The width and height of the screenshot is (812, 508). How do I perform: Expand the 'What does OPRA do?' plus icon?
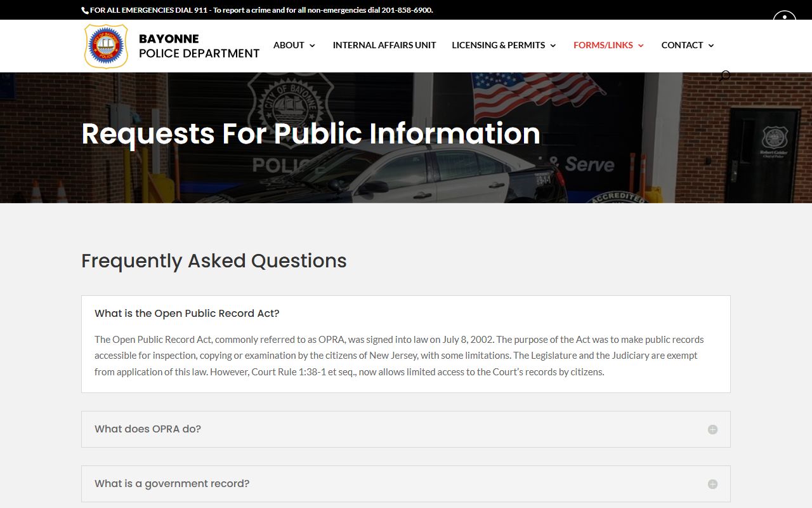point(712,429)
